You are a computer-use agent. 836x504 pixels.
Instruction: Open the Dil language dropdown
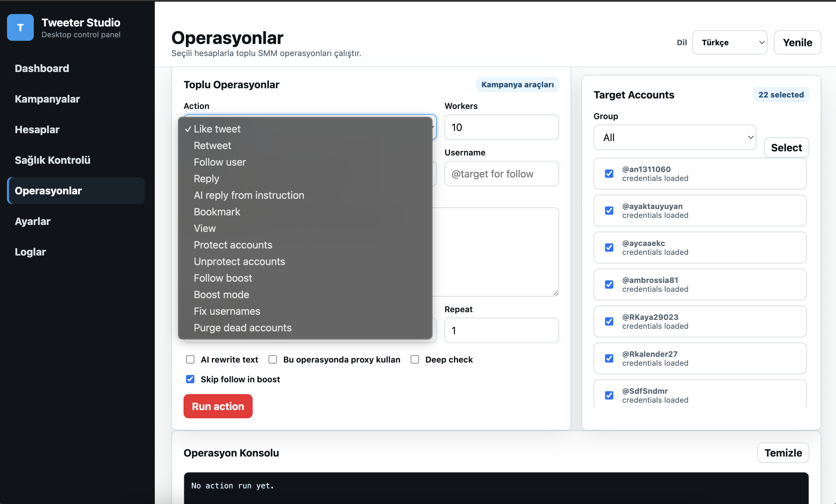pyautogui.click(x=730, y=42)
